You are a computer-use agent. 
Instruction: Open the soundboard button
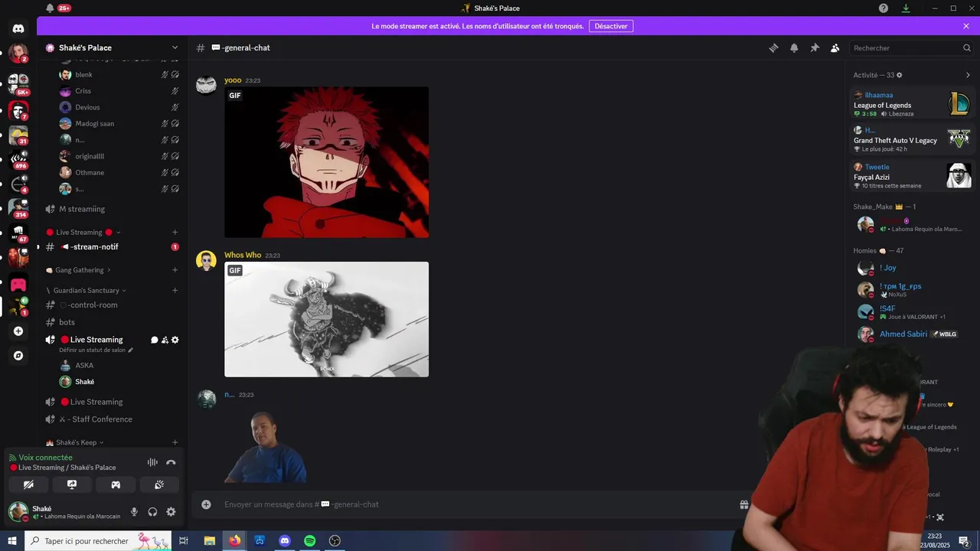coord(159,484)
